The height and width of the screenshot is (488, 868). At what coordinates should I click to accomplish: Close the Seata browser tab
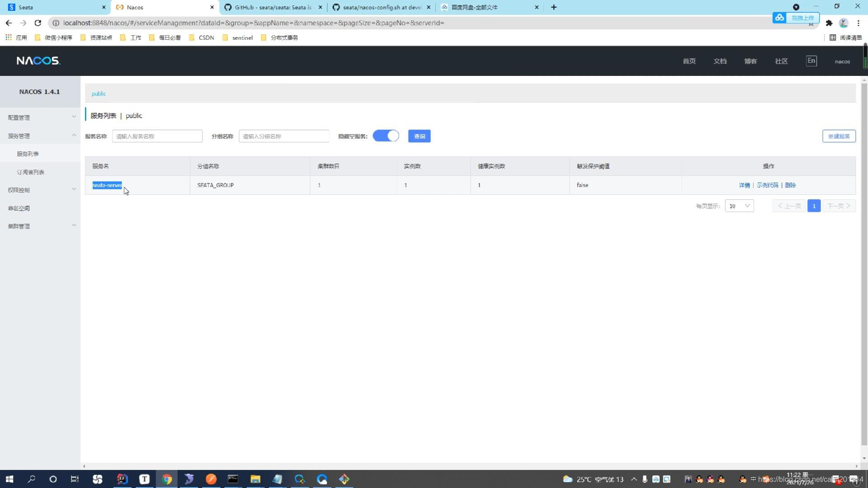coord(104,7)
